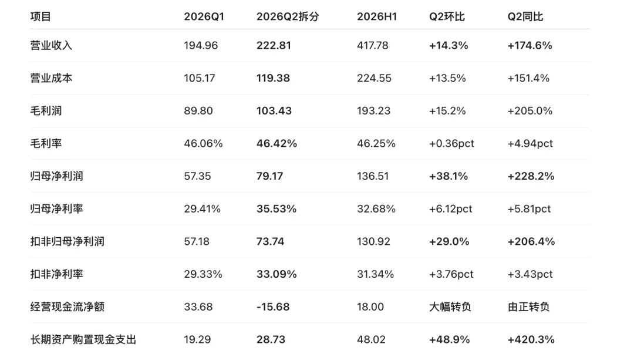Click the 222.81 revenue Q2 value

pos(274,45)
